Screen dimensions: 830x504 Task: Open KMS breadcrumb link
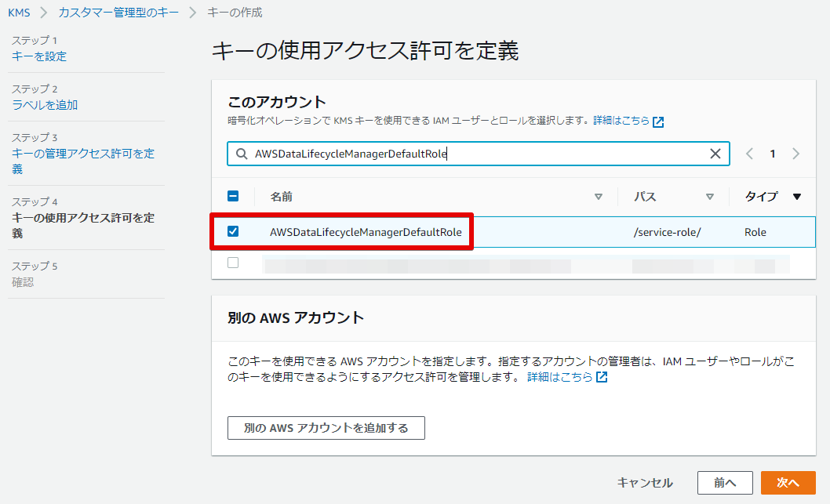coord(18,13)
